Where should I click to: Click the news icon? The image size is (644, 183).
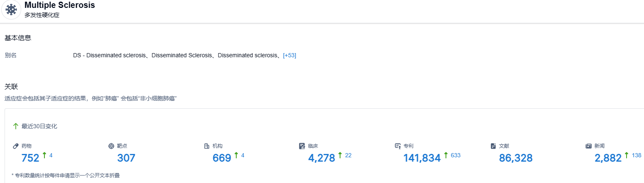tap(588, 146)
